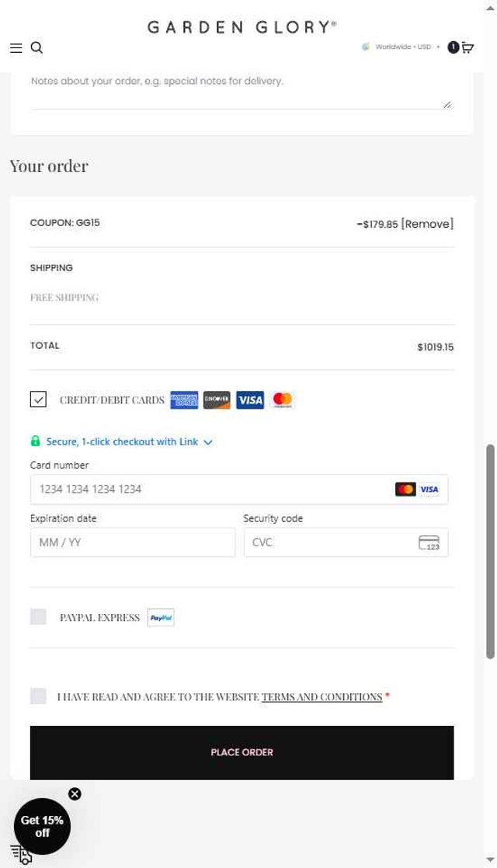497x868 pixels.
Task: Click the Discover card logo
Action: point(217,399)
